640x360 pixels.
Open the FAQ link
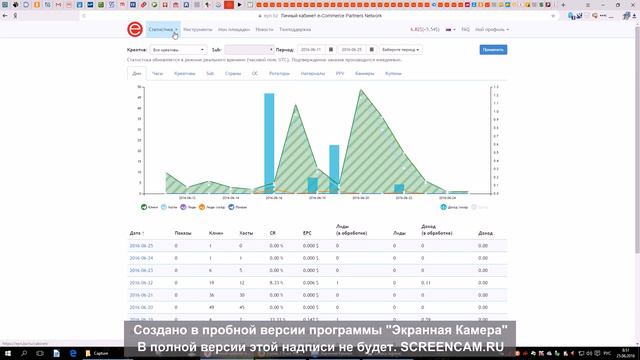click(465, 29)
